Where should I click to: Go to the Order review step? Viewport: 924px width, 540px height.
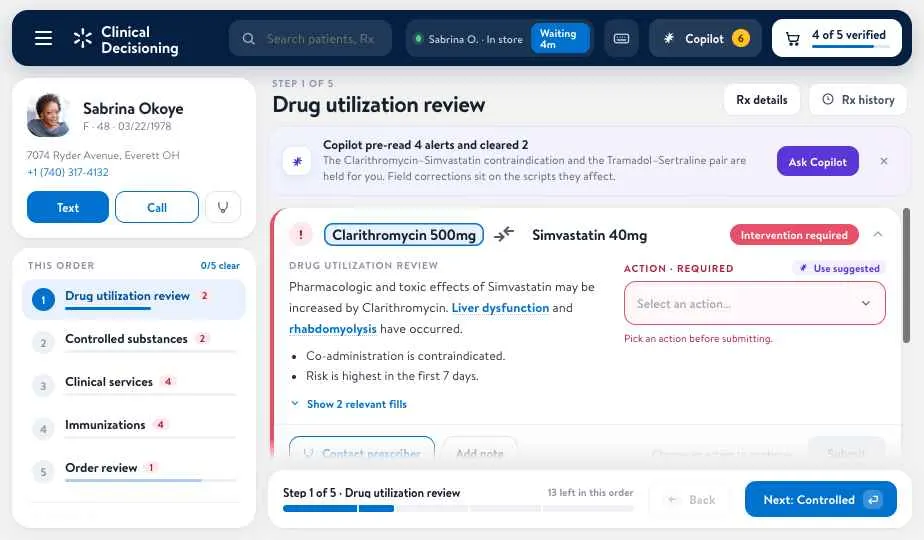pyautogui.click(x=134, y=472)
